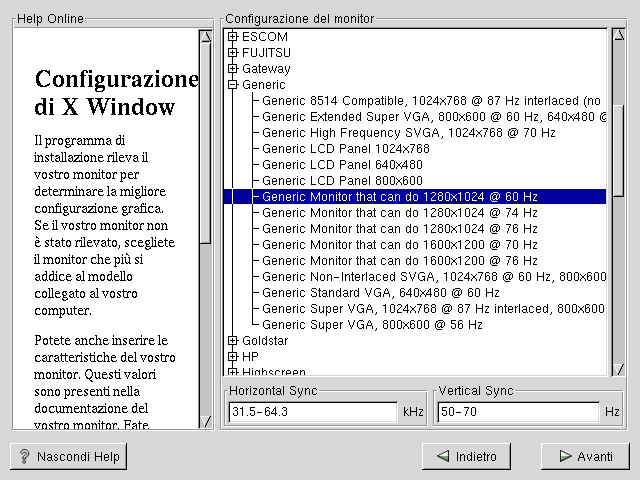Expand the Goldstar tree node
The image size is (640, 480).
pos(233,341)
